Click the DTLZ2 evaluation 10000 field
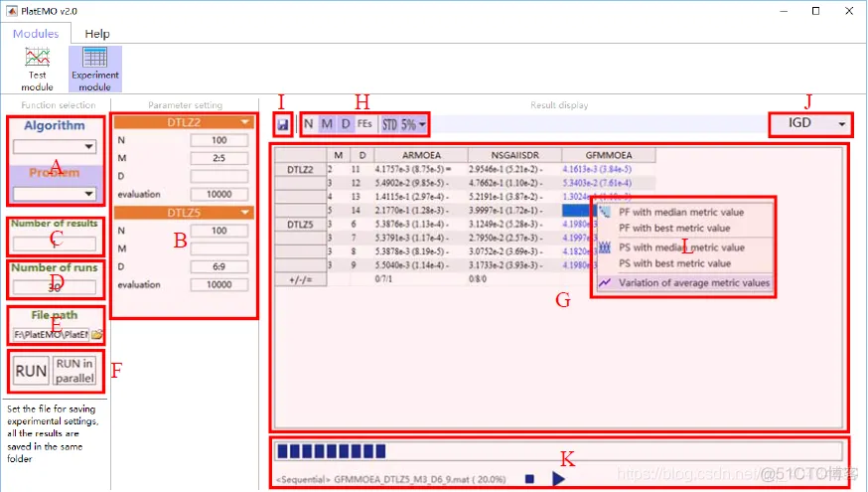Viewport: 868px width, 492px height. point(219,195)
